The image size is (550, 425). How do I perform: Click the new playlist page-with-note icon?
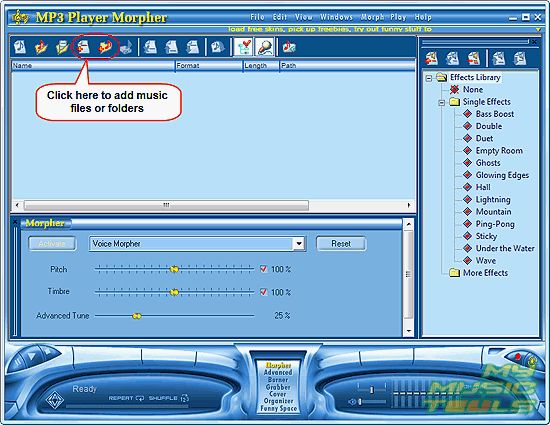click(x=20, y=47)
